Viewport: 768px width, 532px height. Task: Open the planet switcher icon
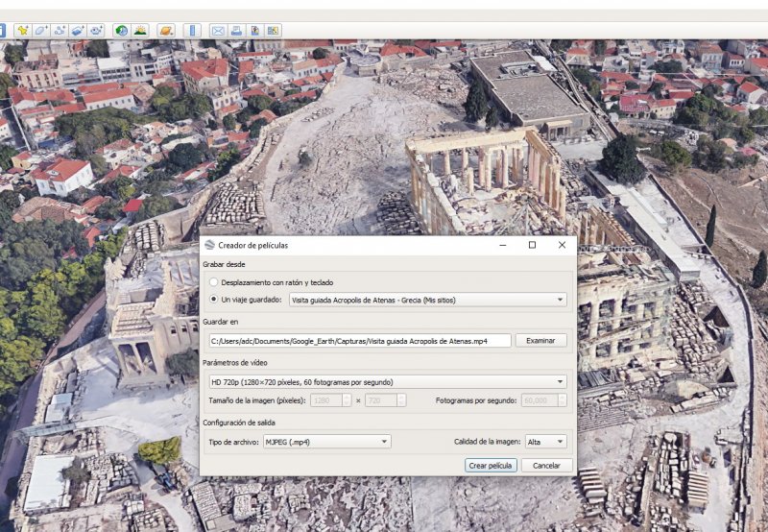166,31
